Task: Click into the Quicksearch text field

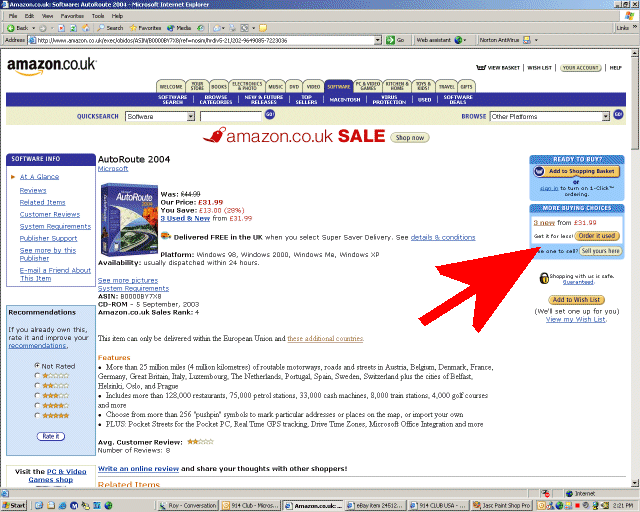Action: [231, 117]
